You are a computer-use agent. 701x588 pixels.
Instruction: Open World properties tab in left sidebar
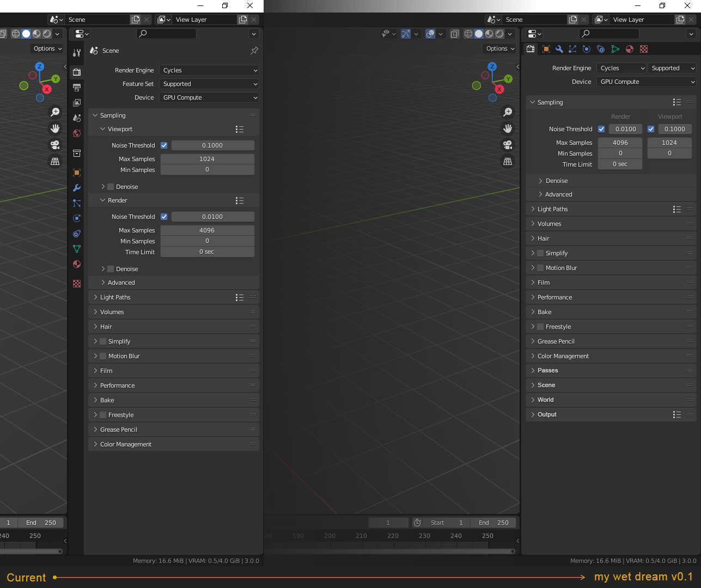pos(77,133)
